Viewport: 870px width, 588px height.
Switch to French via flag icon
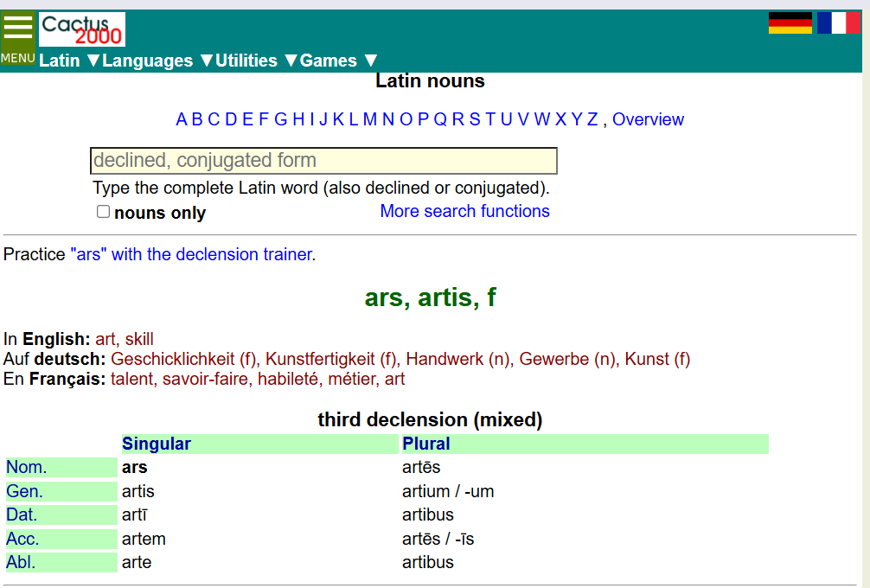838,23
